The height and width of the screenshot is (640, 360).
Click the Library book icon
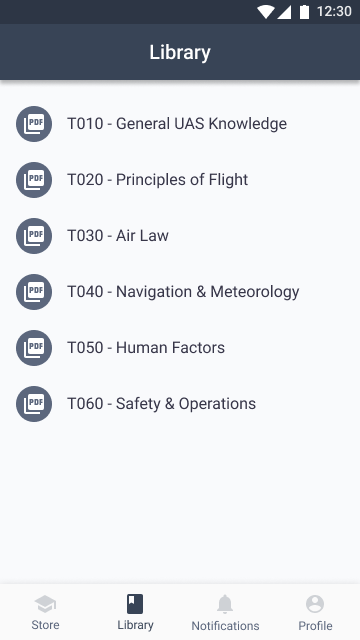pos(135,604)
